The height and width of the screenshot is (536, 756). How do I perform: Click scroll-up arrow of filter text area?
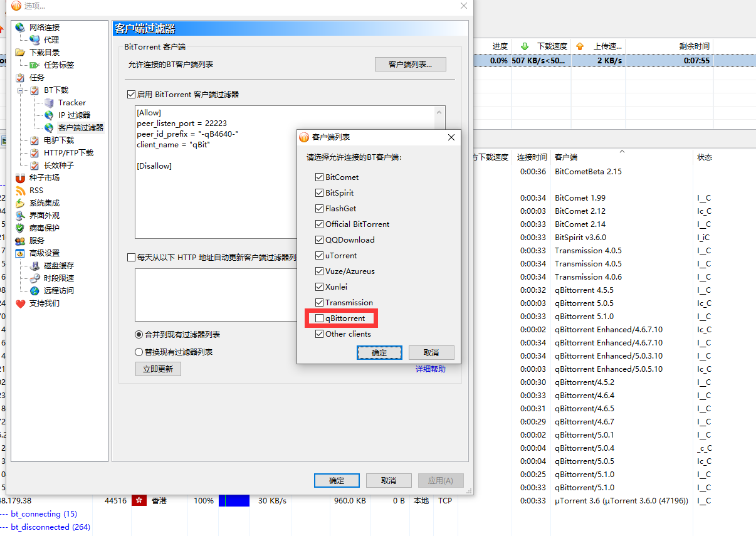[x=440, y=112]
